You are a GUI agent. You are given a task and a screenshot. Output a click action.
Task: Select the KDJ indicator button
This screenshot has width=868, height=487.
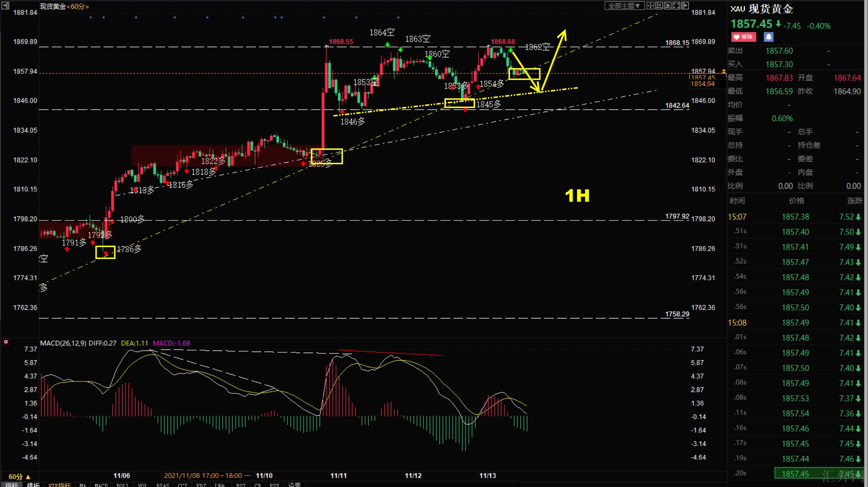click(x=201, y=485)
